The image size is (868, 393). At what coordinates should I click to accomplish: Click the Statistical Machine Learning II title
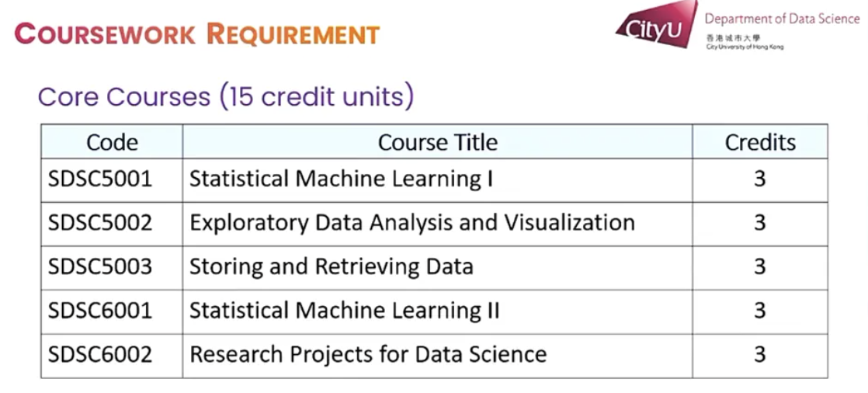pos(345,311)
